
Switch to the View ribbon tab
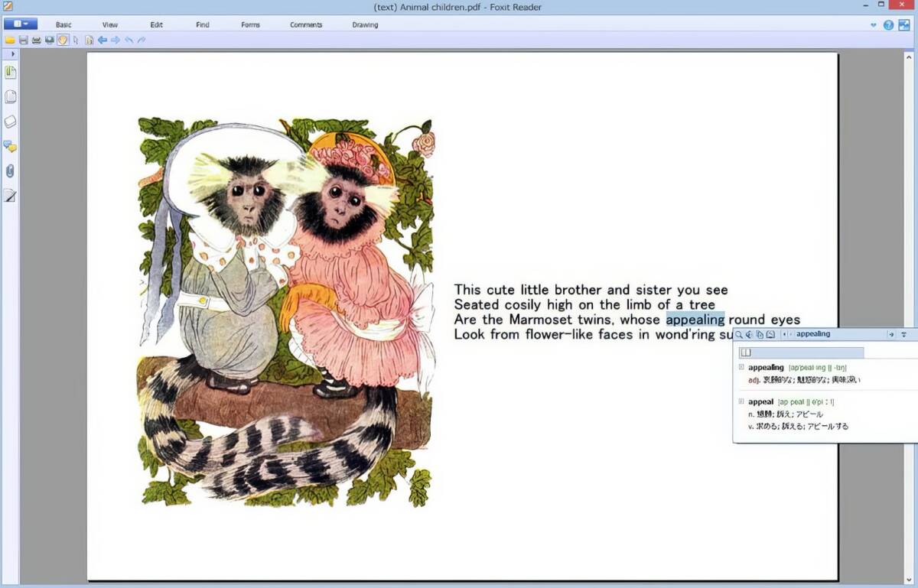[110, 24]
